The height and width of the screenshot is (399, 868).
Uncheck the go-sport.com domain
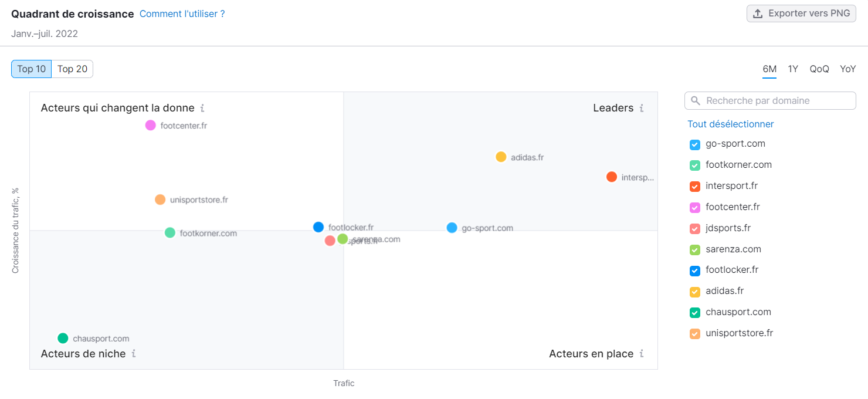point(694,144)
